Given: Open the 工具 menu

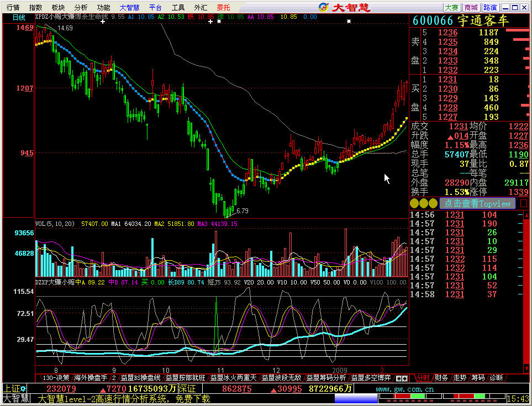Looking at the screenshot, I should [178, 8].
